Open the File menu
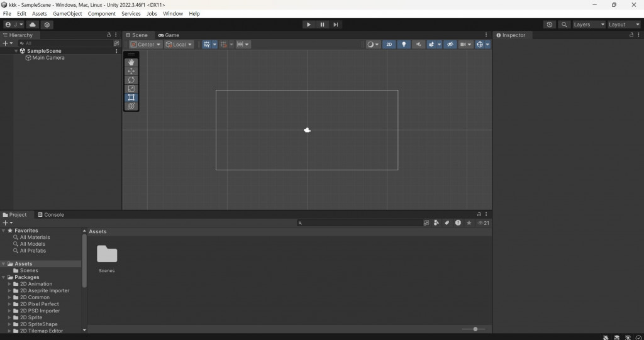 [7, 14]
